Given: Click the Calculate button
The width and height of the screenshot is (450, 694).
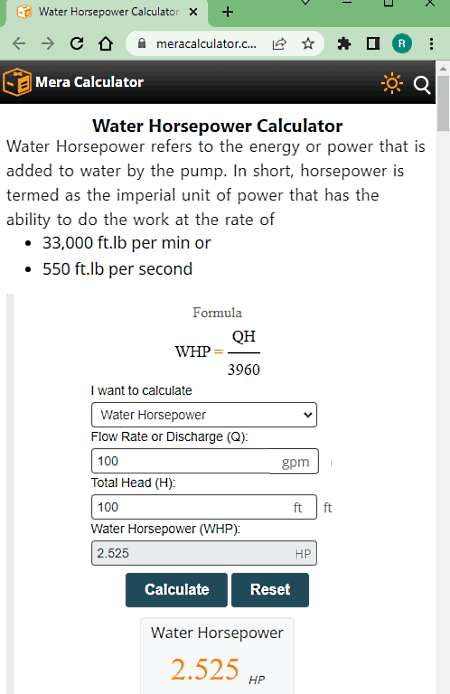Looking at the screenshot, I should [x=177, y=590].
